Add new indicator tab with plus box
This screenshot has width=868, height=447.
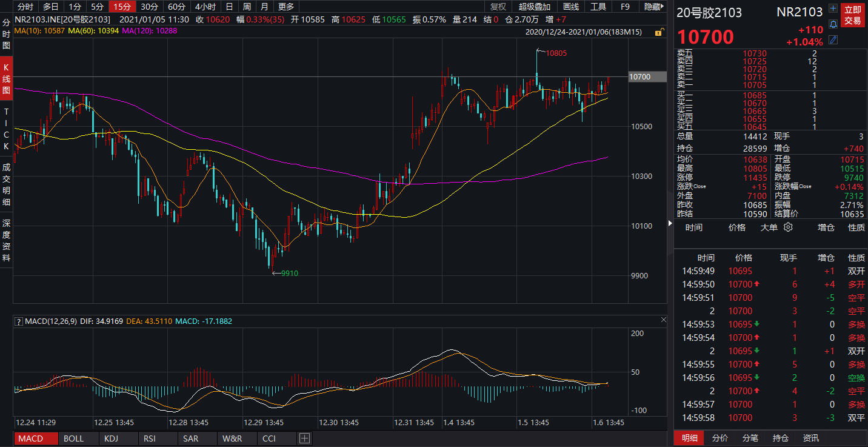tap(304, 438)
